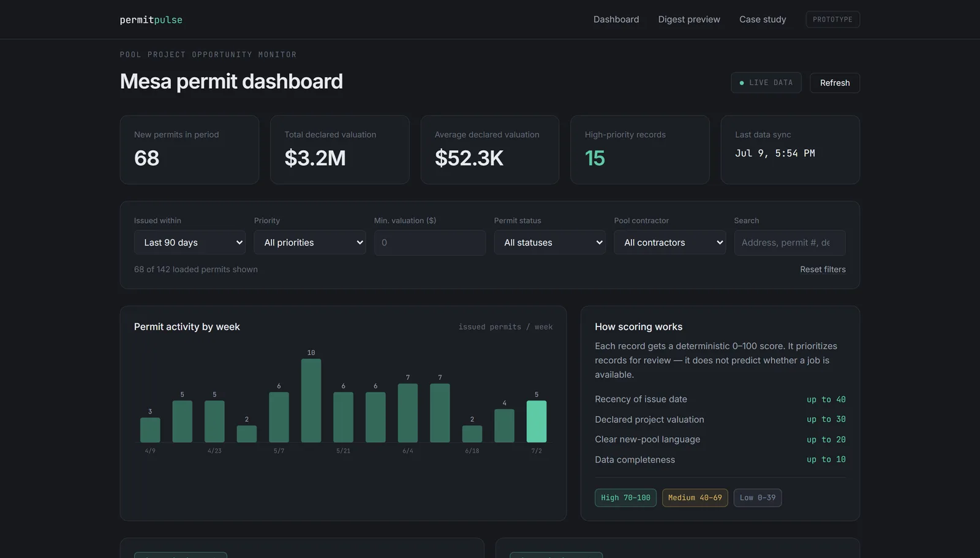
Task: Select the Total declared valuation card
Action: 340,149
